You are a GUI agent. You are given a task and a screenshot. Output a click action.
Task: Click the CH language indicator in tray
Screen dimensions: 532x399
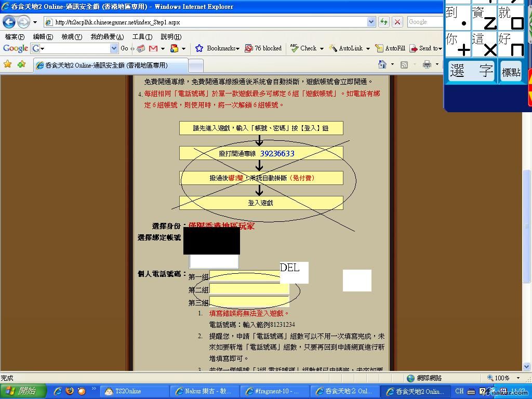(459, 391)
